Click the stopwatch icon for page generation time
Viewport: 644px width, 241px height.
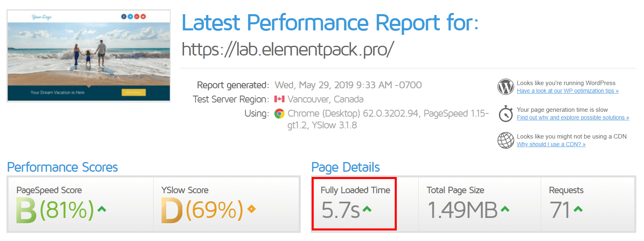click(x=505, y=114)
